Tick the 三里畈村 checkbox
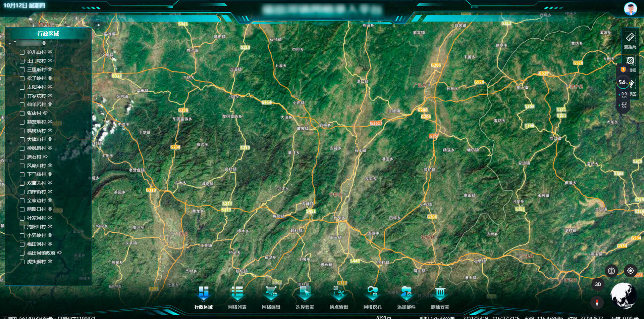 22,70
